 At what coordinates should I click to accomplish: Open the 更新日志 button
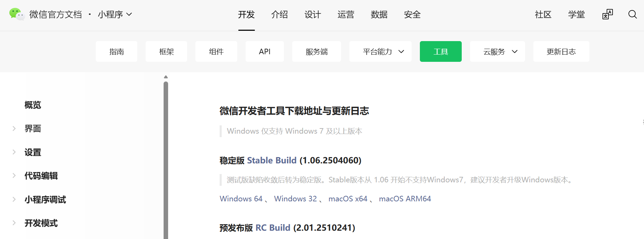(x=561, y=51)
